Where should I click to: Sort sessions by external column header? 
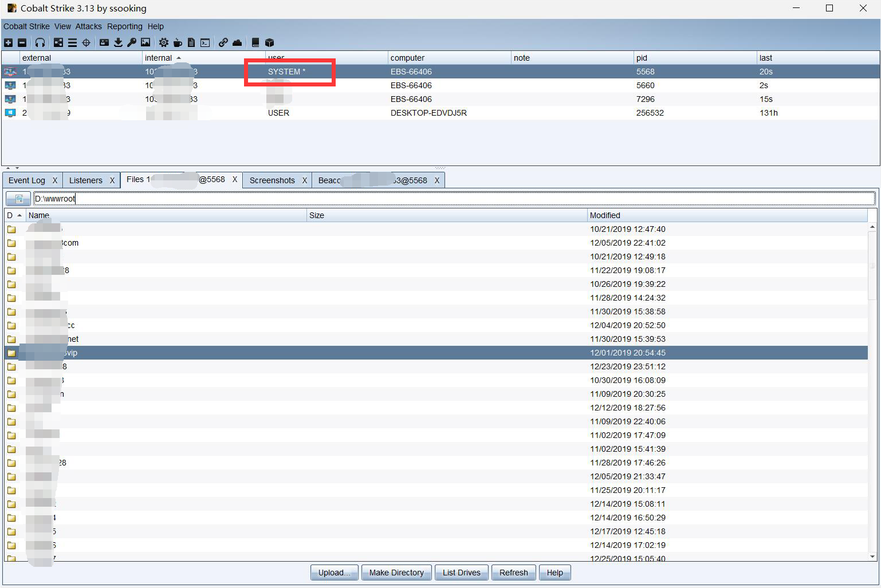pos(81,58)
